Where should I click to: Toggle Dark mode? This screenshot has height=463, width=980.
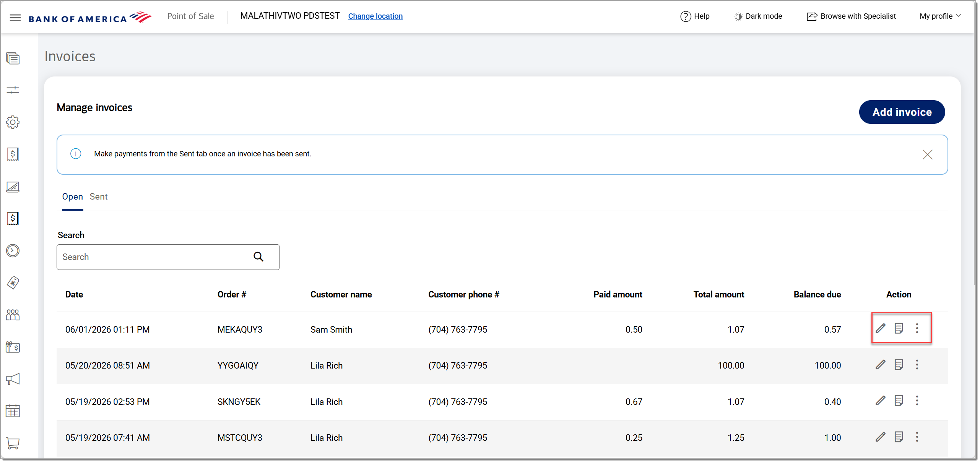pyautogui.click(x=758, y=16)
